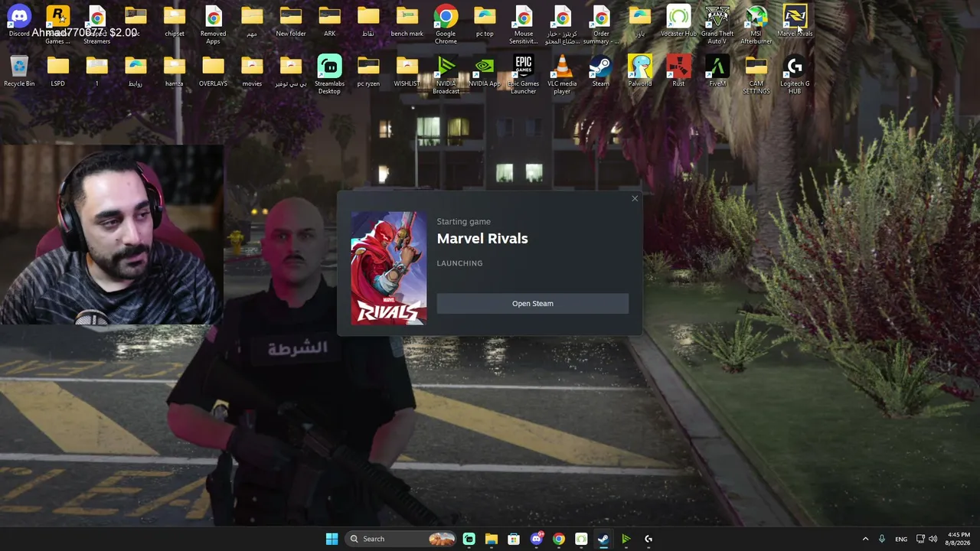Switch to Steam in the taskbar
The width and height of the screenshot is (980, 551).
(603, 539)
